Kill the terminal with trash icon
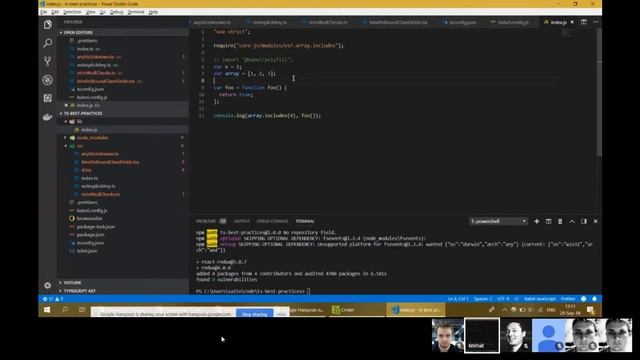 point(560,221)
